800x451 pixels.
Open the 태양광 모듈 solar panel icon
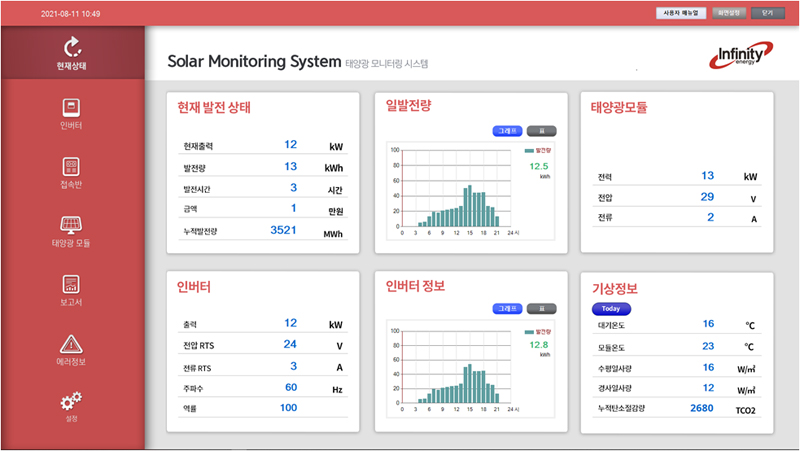pos(71,224)
